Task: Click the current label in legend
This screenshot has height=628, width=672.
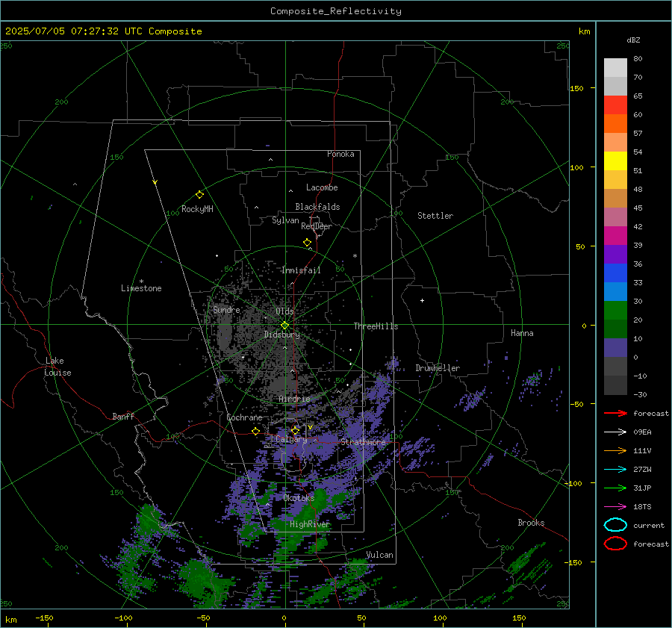Action: coord(649,525)
